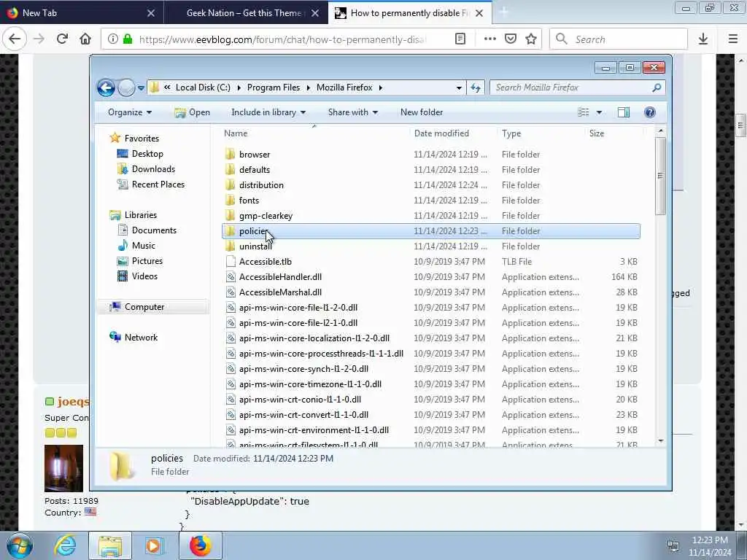The width and height of the screenshot is (747, 560).
Task: Launch Internet Explorer from taskbar
Action: (65, 545)
